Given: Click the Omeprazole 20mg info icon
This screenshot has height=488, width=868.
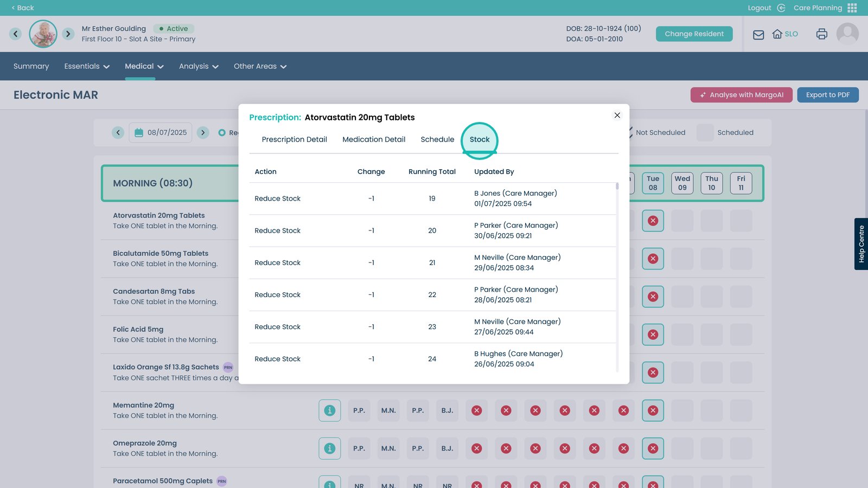Looking at the screenshot, I should click(x=329, y=448).
